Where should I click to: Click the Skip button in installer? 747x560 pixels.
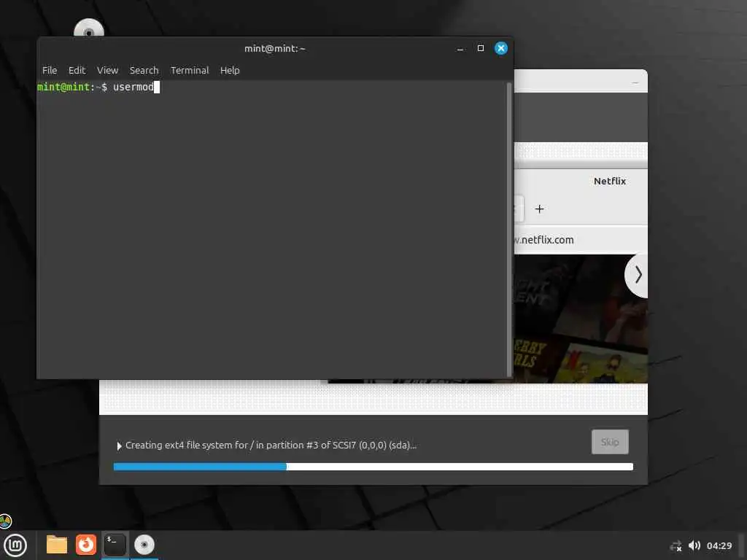pyautogui.click(x=610, y=442)
